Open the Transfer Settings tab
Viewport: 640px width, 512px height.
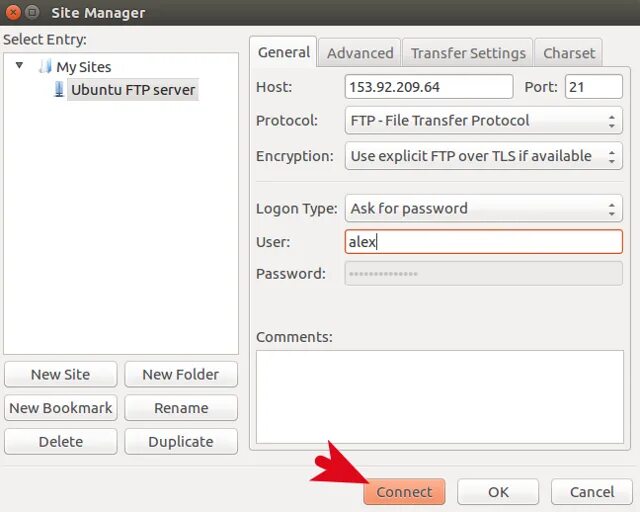468,53
